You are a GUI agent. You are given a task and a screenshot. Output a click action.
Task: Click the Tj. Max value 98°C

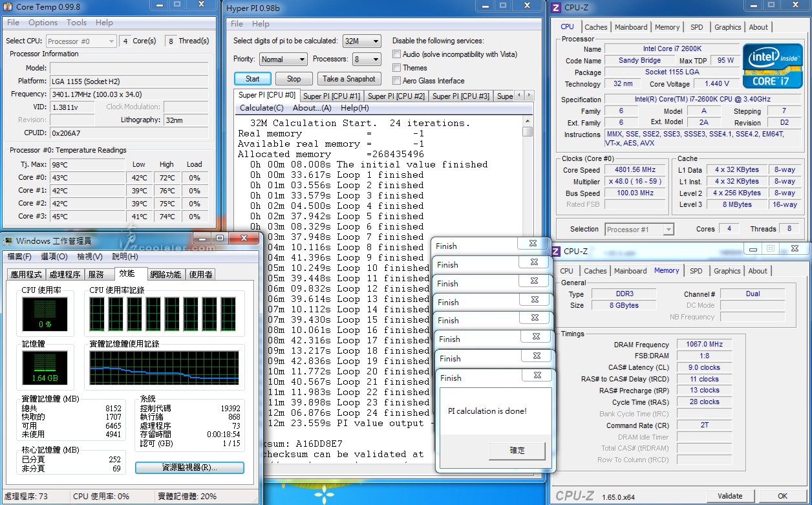87,164
